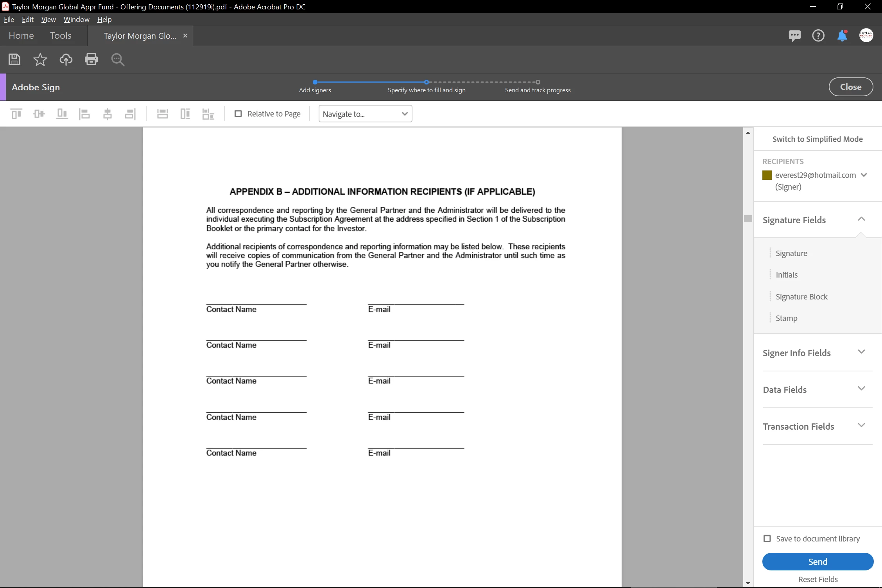Check Save to document library
The height and width of the screenshot is (588, 882).
tap(767, 539)
